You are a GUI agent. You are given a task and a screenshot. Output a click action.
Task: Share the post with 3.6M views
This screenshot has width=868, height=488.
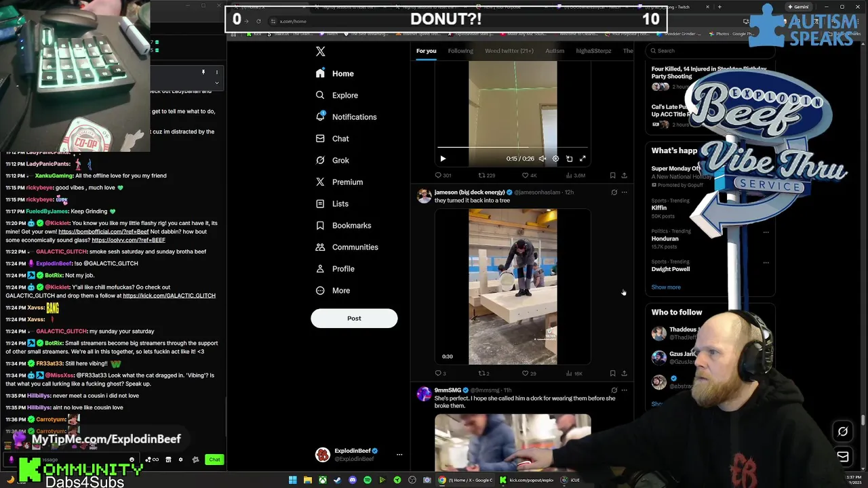click(x=624, y=176)
